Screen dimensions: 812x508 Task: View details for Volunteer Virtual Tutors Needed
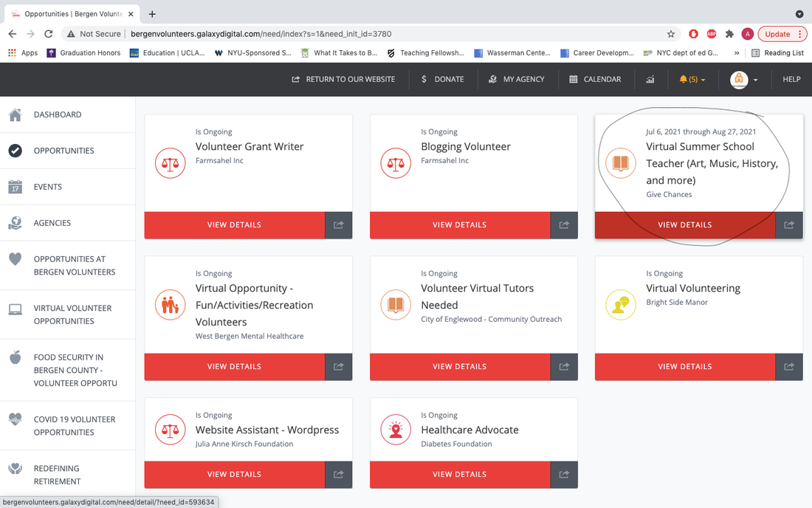[459, 367]
